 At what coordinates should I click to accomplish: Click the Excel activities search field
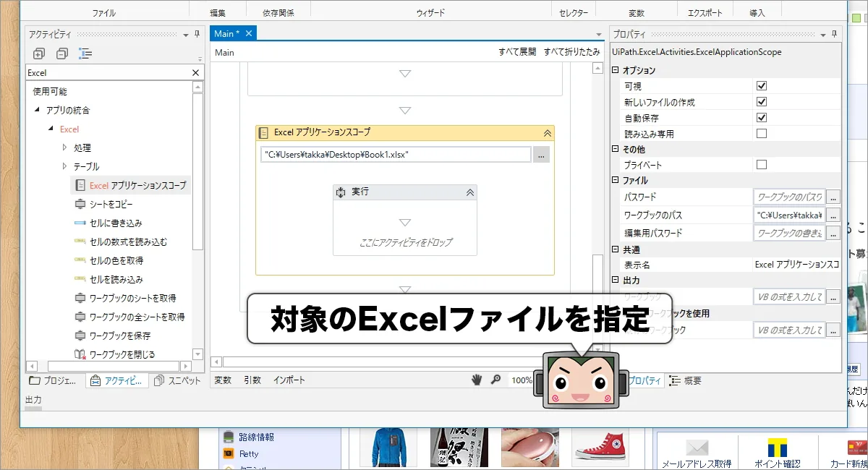(x=108, y=73)
